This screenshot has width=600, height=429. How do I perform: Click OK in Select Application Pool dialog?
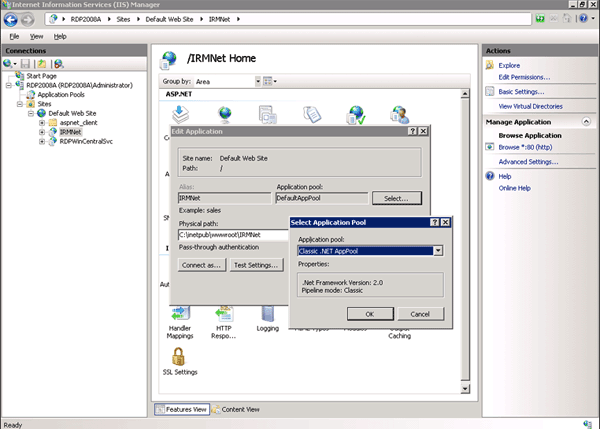coord(370,314)
